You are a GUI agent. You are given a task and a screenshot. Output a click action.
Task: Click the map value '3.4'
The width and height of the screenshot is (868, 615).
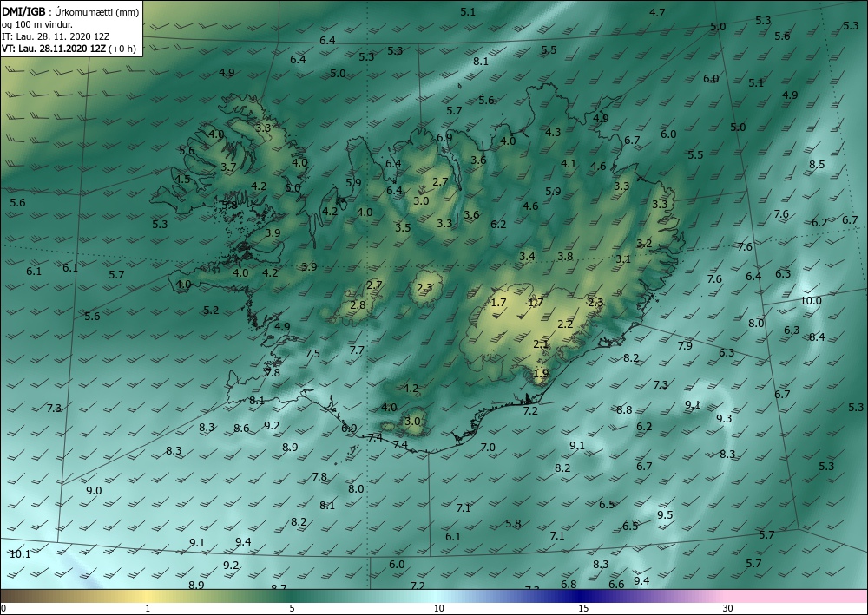point(527,256)
